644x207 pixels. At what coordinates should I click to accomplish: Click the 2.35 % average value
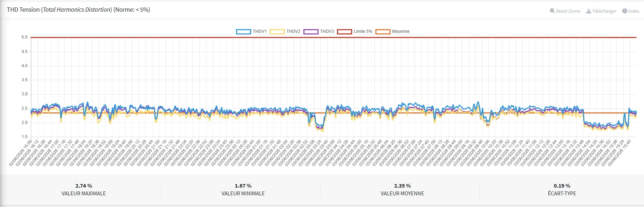point(403,186)
